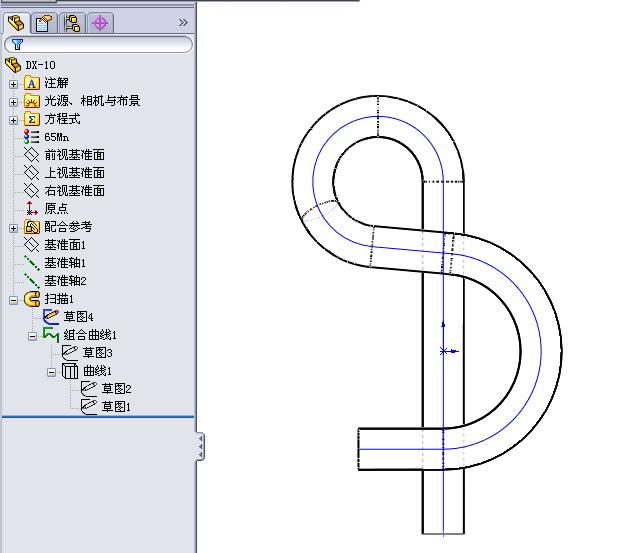Click the 扫描1 sweep feature icon

coord(32,299)
